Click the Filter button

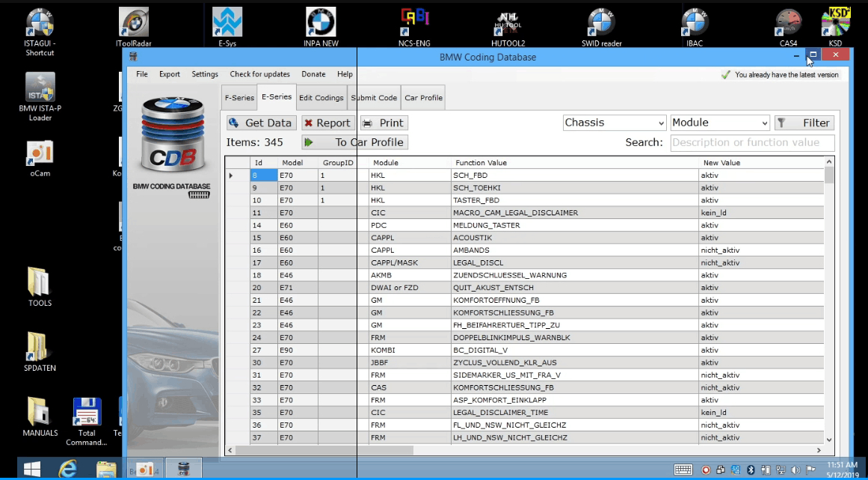804,123
